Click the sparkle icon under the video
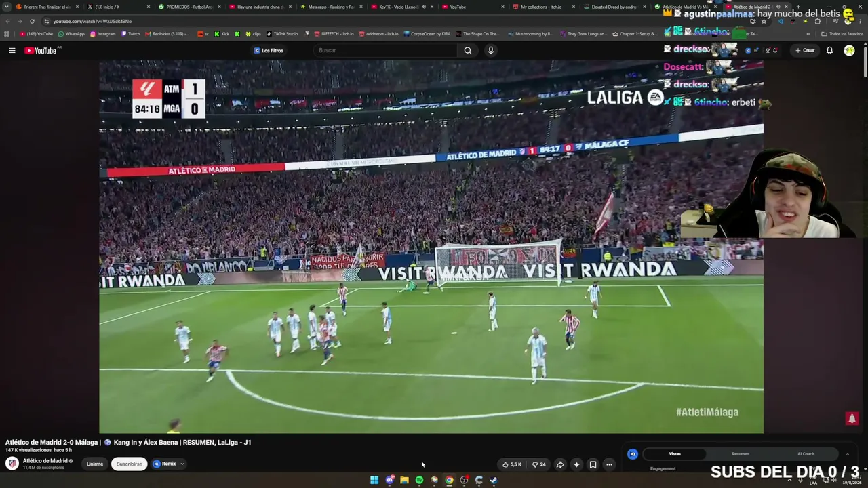Viewport: 868px width, 488px height. point(576,464)
